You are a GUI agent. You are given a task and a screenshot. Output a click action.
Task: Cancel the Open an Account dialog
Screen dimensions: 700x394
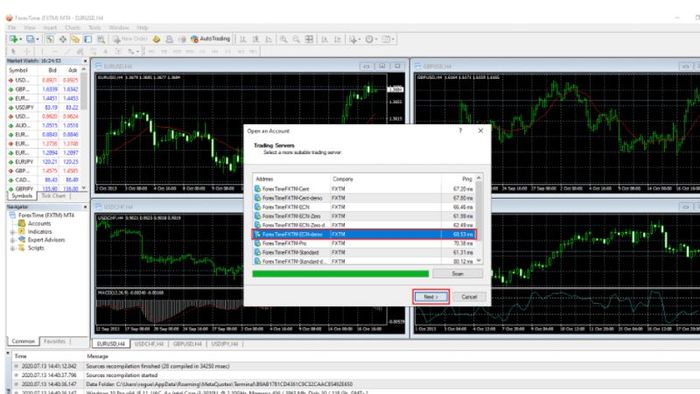click(x=469, y=297)
